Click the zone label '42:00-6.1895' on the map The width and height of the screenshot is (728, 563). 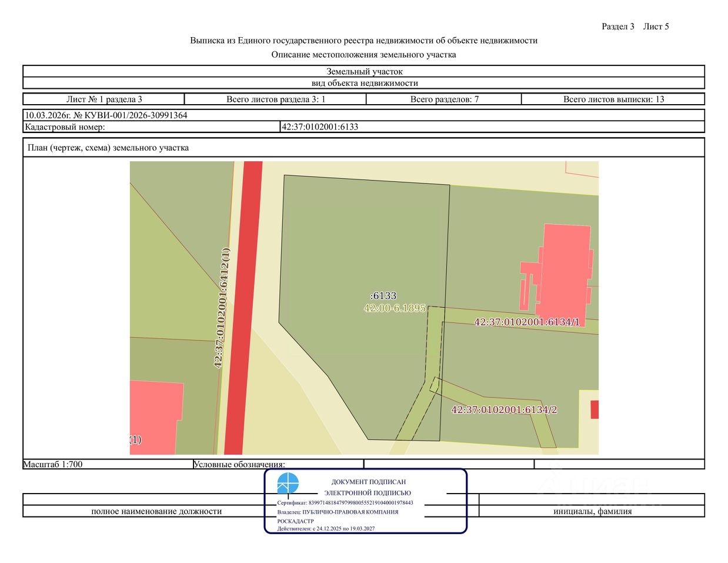[x=395, y=308]
